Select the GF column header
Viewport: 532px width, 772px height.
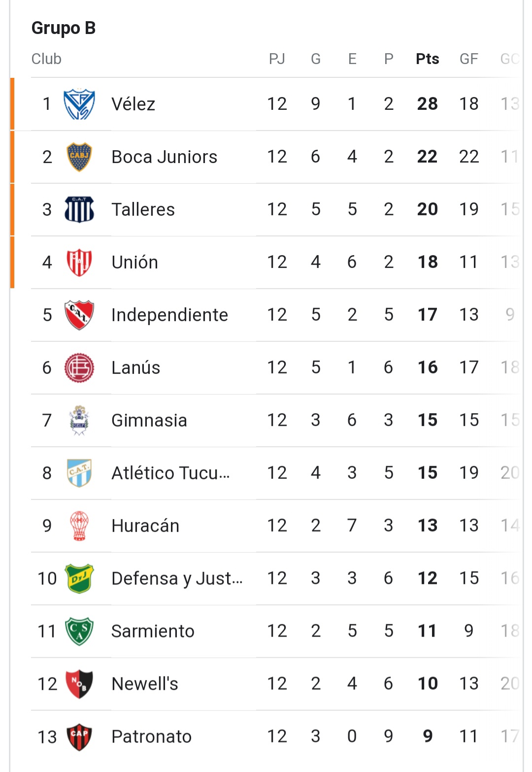[x=468, y=59]
